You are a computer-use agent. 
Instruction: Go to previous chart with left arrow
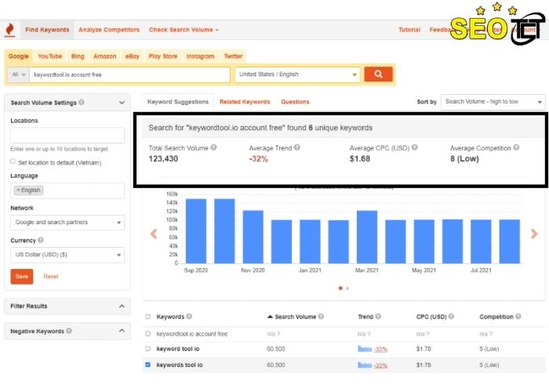154,234
